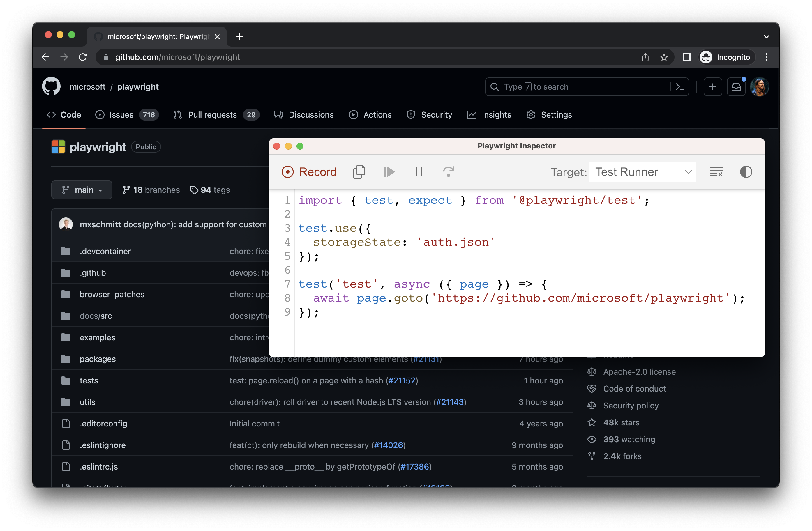This screenshot has width=812, height=531.
Task: Open the create new plus menu on GitHub
Action: 713,87
